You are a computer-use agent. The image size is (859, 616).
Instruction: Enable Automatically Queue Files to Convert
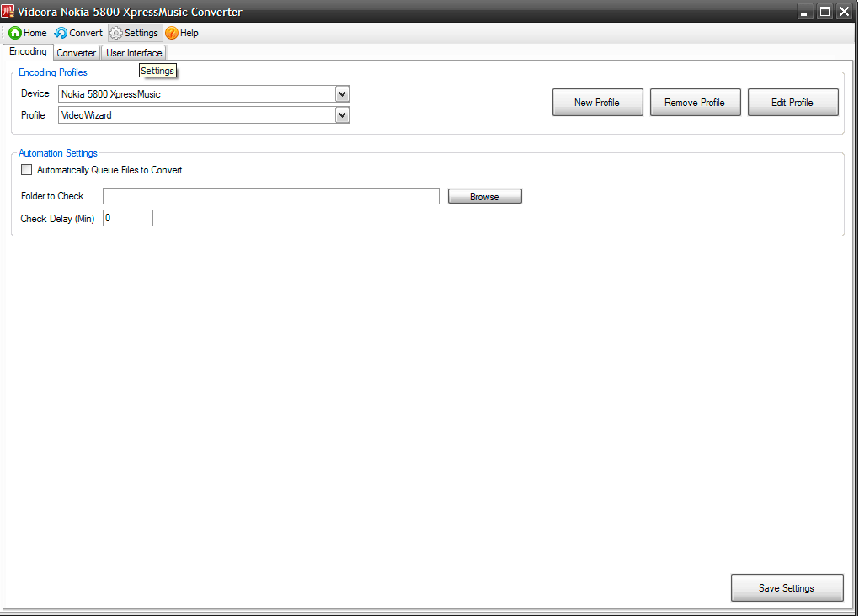26,170
